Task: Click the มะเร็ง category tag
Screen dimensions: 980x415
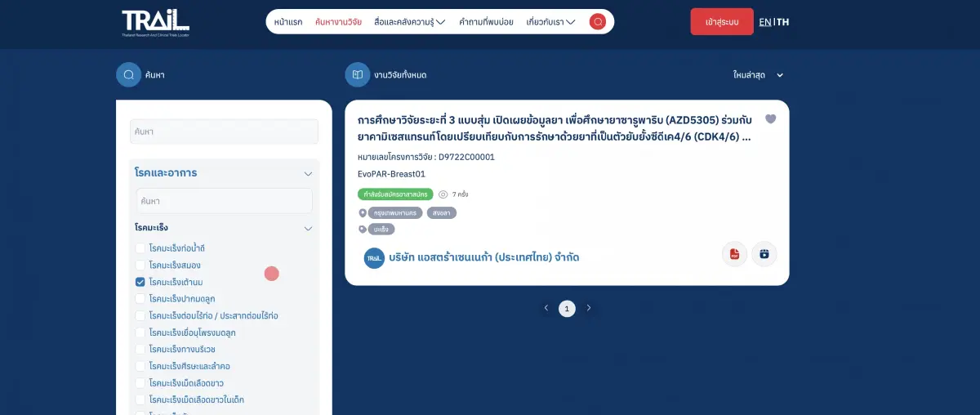Action: point(381,230)
